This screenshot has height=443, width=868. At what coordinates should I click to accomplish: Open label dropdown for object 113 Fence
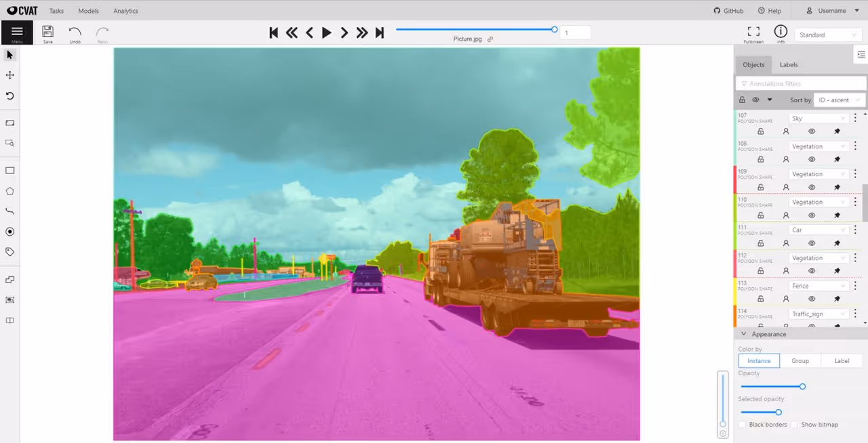[819, 286]
